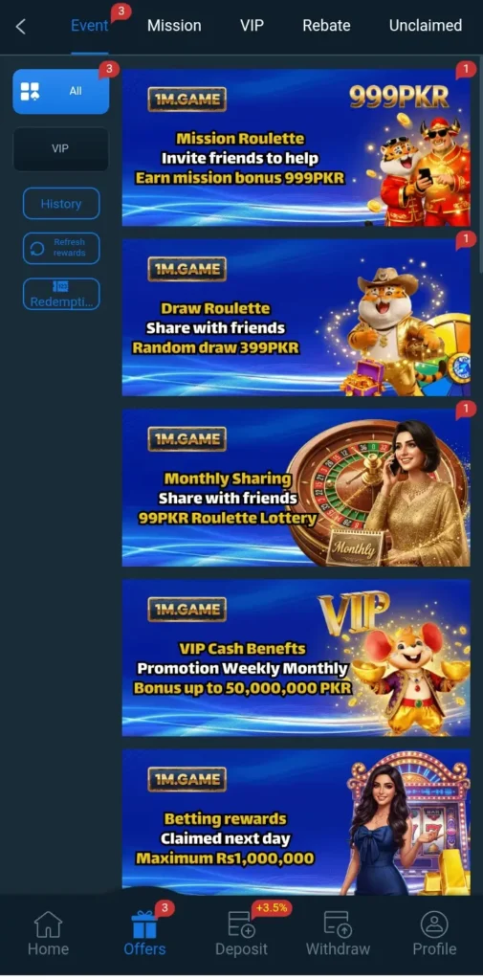Open the Mission Roulette 999PKR banner

pos(296,147)
